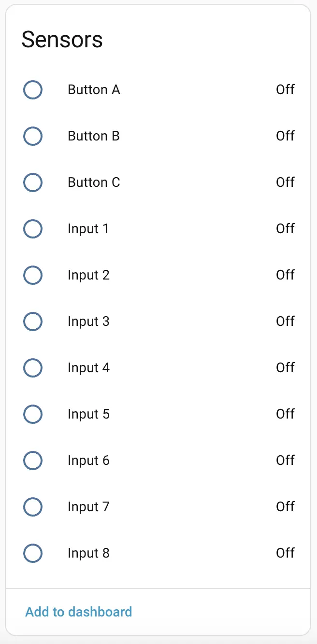
Task: Select the Input 4 sensor name
Action: [x=88, y=368]
